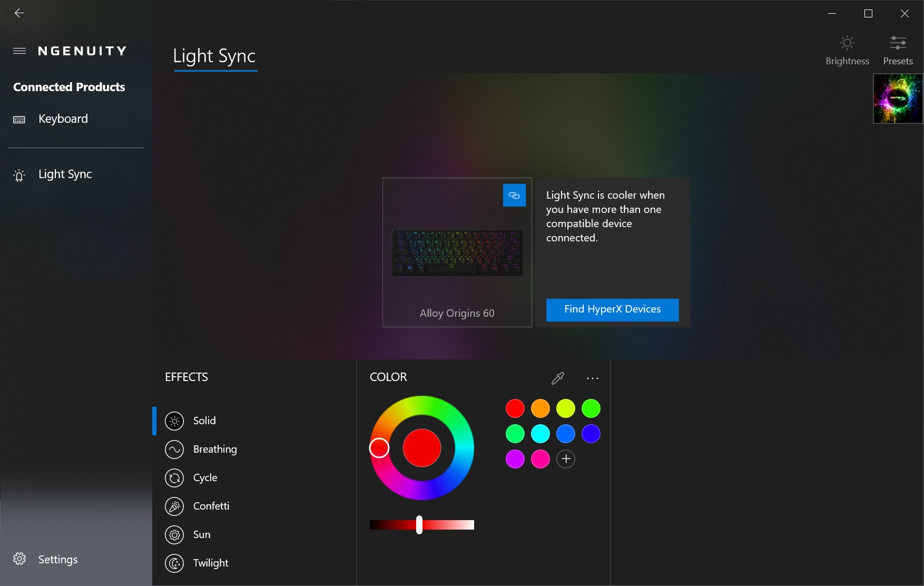The width and height of the screenshot is (924, 586).
Task: Pick the purple color swatch
Action: [x=515, y=459]
